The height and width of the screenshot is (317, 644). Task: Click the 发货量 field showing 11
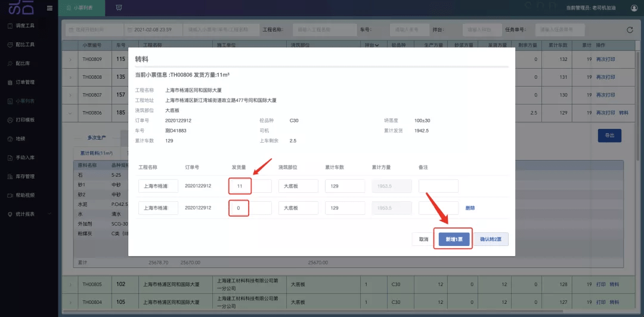coord(250,186)
